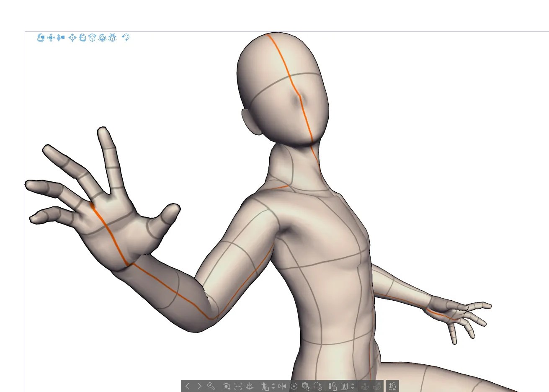Click the curved reset arrow icon
This screenshot has width=549, height=392.
tap(126, 38)
